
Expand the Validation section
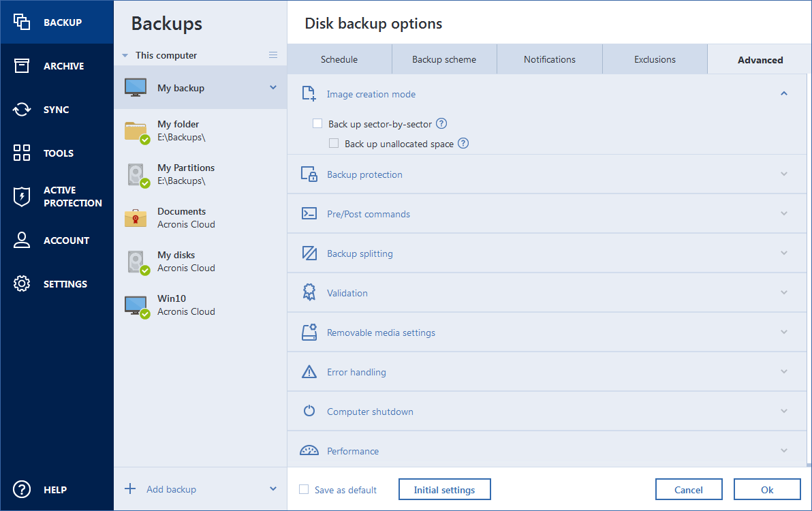(x=783, y=292)
